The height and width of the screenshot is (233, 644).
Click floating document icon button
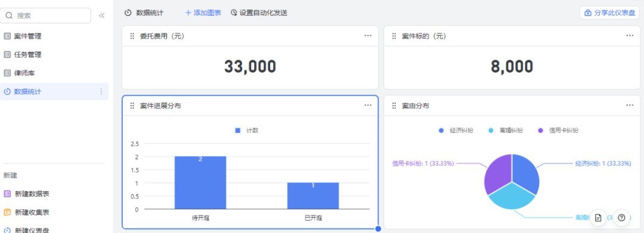click(x=598, y=218)
